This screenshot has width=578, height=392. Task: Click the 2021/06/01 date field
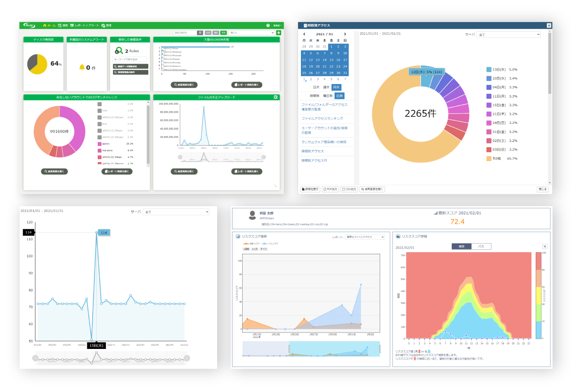point(185,33)
